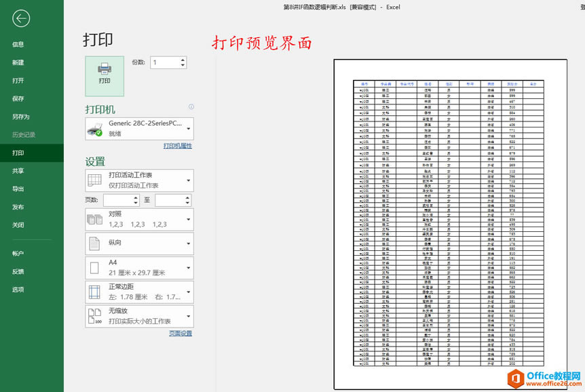Increase the copies count with up arrow

point(183,60)
